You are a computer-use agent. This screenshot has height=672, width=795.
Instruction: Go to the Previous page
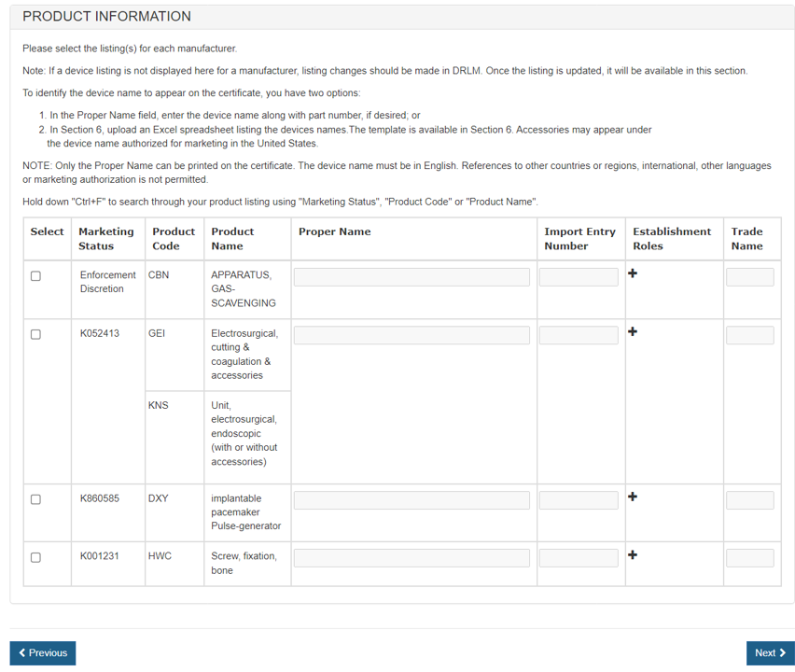[43, 653]
